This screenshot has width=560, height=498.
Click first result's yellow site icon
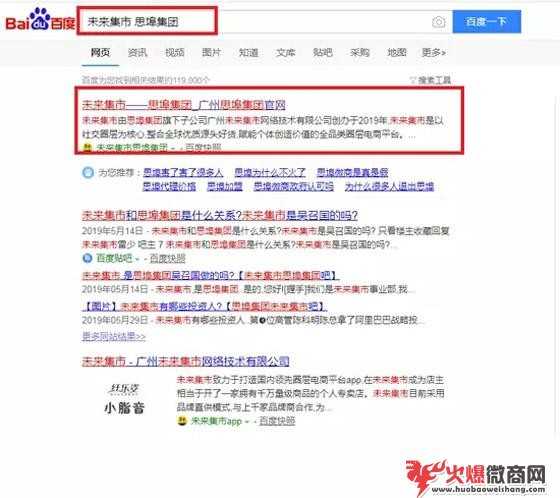click(x=87, y=147)
